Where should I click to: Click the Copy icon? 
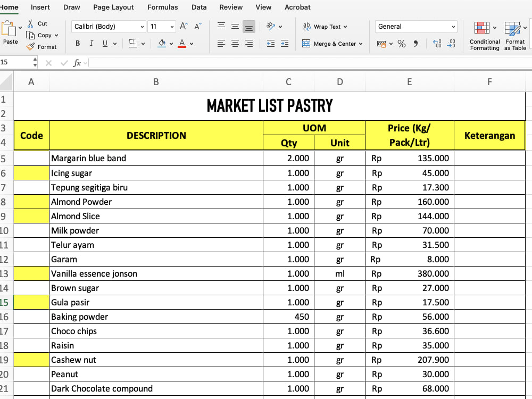click(x=30, y=35)
